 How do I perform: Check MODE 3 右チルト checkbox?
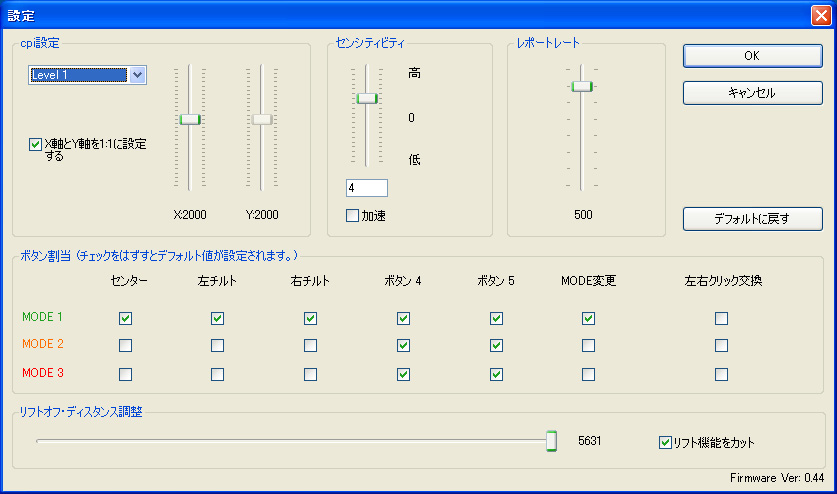pos(310,374)
